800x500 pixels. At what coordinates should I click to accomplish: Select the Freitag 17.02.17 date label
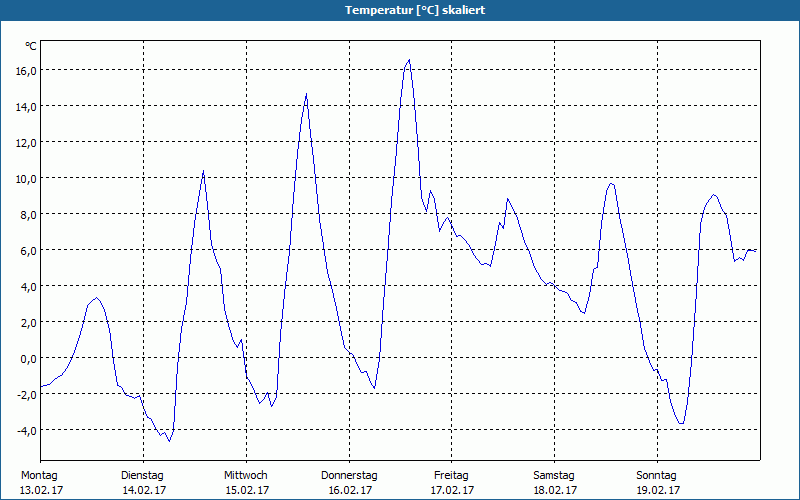pyautogui.click(x=452, y=483)
